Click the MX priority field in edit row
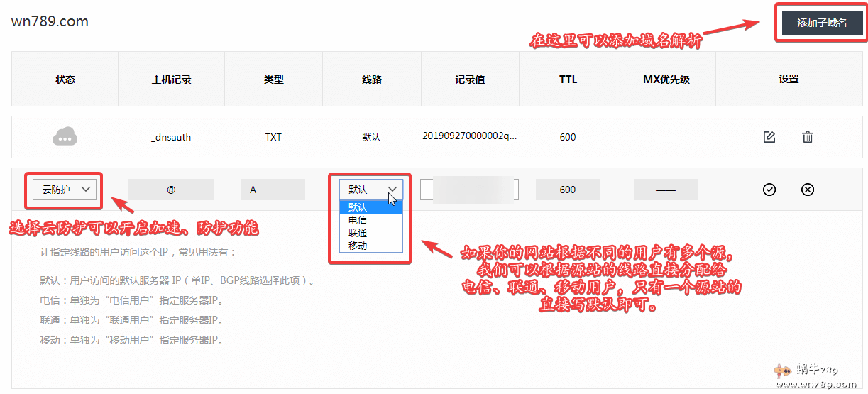This screenshot has width=868, height=394. click(x=665, y=190)
